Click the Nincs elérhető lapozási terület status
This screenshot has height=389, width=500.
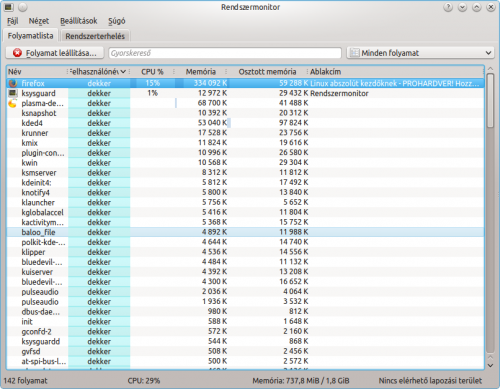coord(430,381)
